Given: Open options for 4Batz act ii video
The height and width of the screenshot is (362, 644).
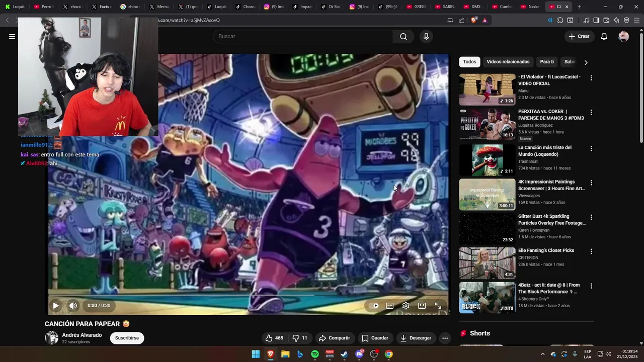Looking at the screenshot, I should [591, 286].
